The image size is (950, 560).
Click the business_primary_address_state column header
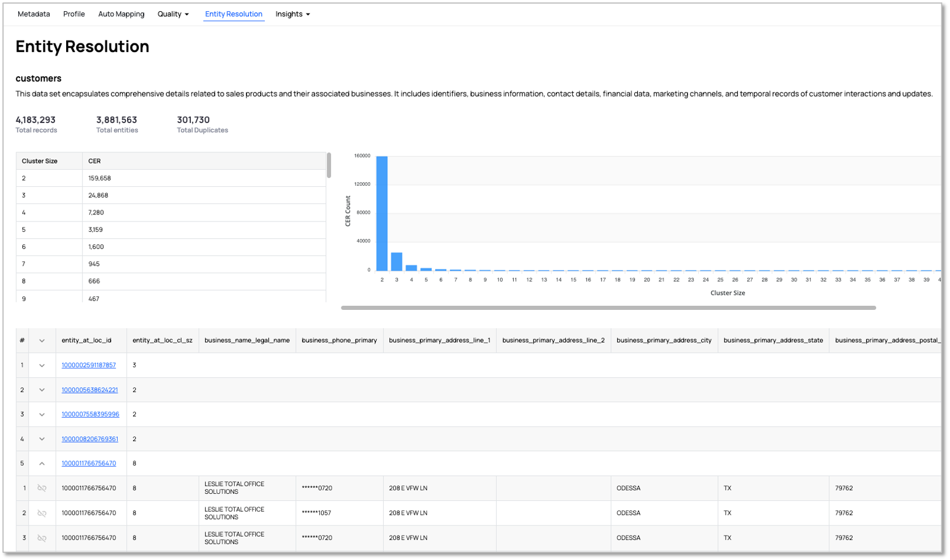click(x=773, y=340)
